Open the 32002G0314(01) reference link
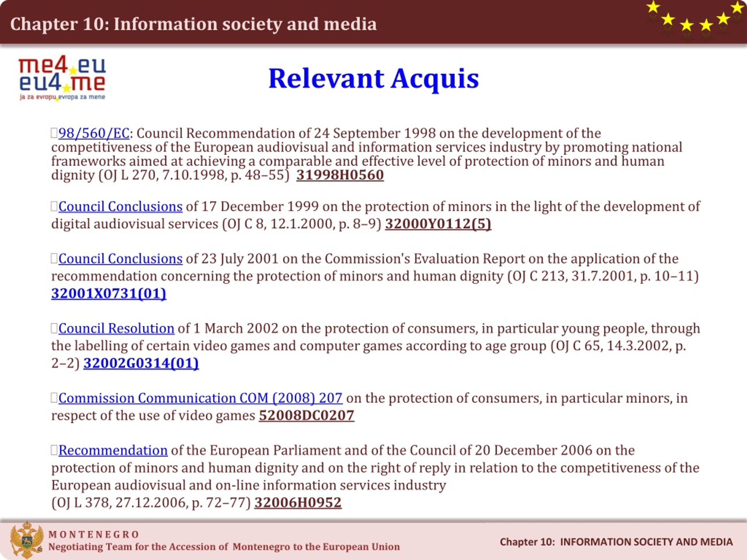Viewport: 747px width, 560px height. [x=141, y=363]
